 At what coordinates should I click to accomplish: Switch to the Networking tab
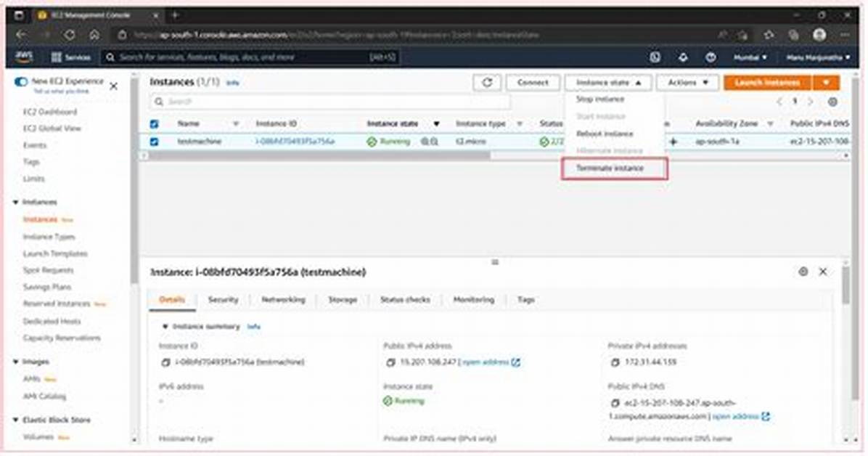pos(284,300)
